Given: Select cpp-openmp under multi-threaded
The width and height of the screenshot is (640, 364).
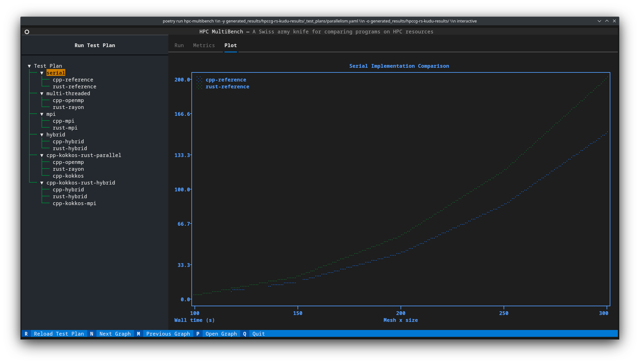Looking at the screenshot, I should coord(68,101).
